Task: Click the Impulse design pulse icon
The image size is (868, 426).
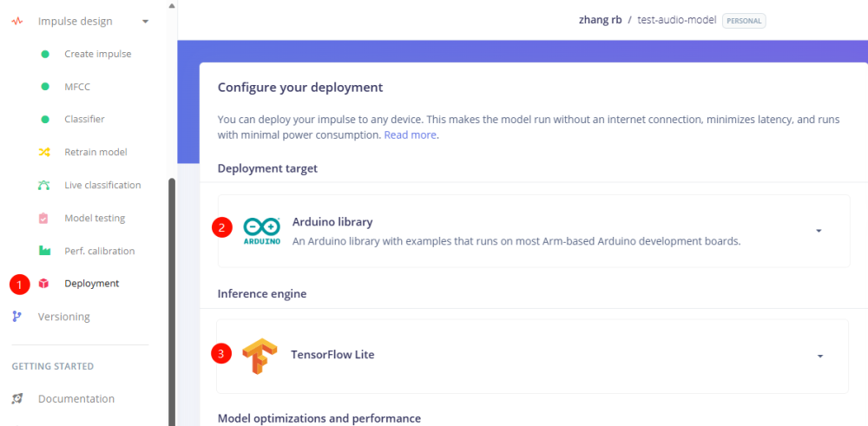Action: coord(17,22)
